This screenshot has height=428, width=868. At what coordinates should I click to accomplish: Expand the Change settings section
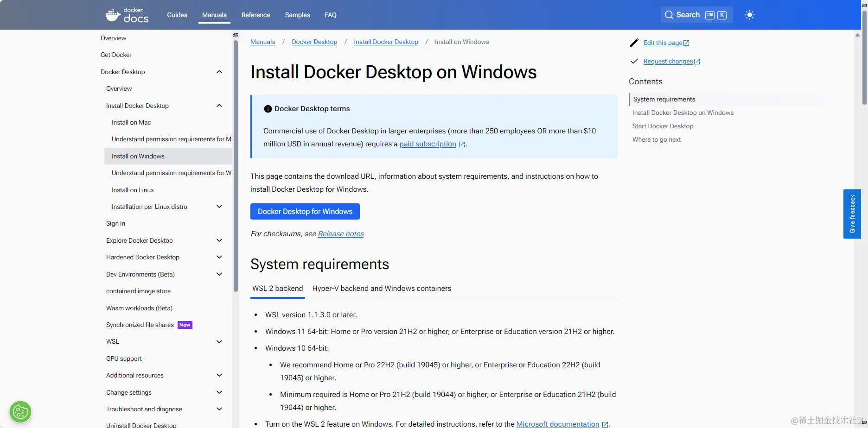coord(219,392)
